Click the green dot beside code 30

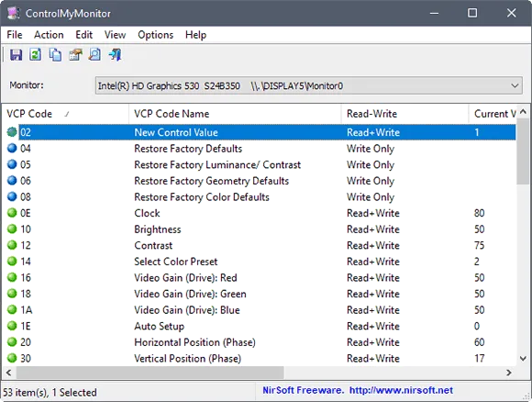(x=12, y=358)
